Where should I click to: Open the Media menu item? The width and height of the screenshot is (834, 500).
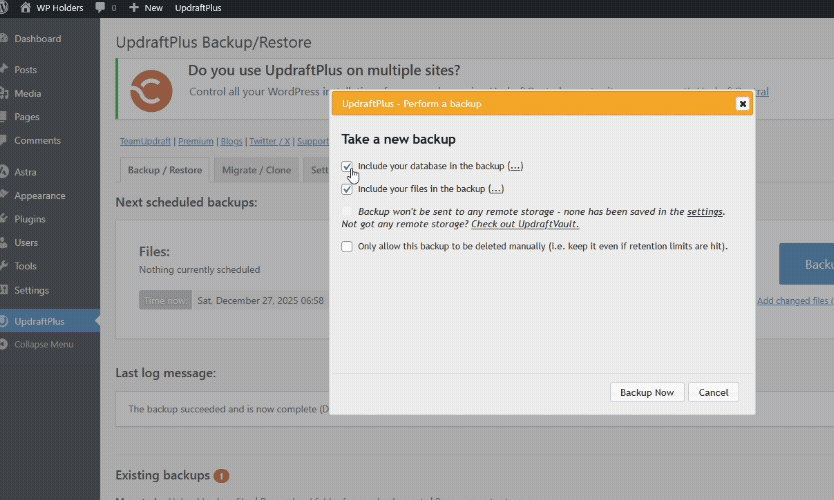(28, 94)
